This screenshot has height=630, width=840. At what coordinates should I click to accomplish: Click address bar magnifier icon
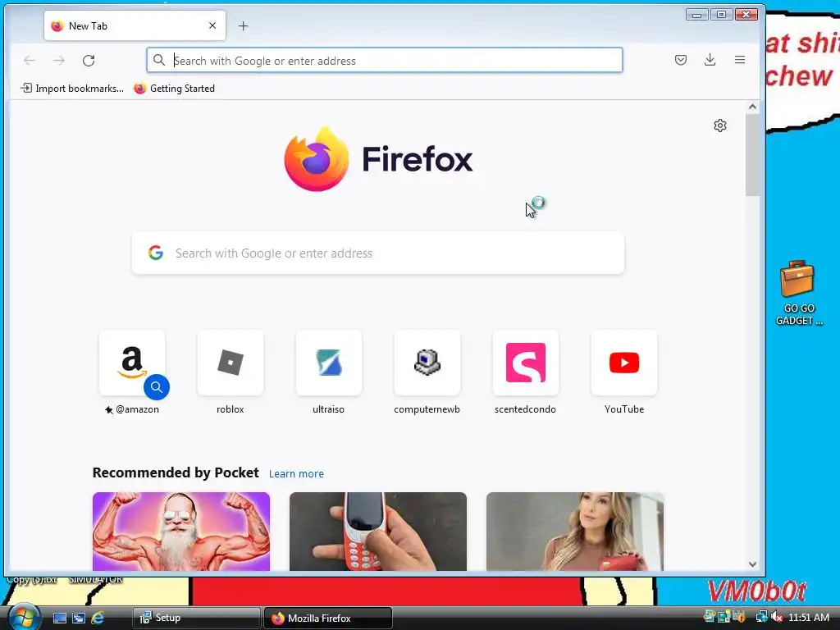(x=159, y=60)
